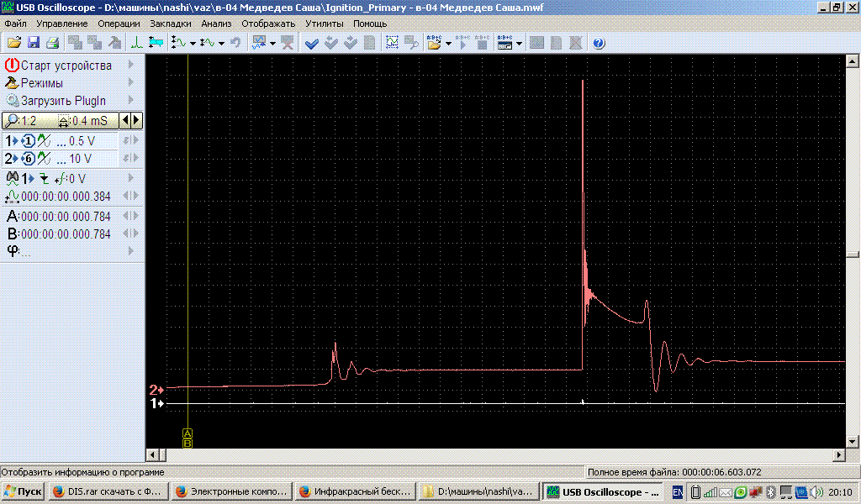
Task: Open the Анализ menu
Action: pyautogui.click(x=216, y=24)
